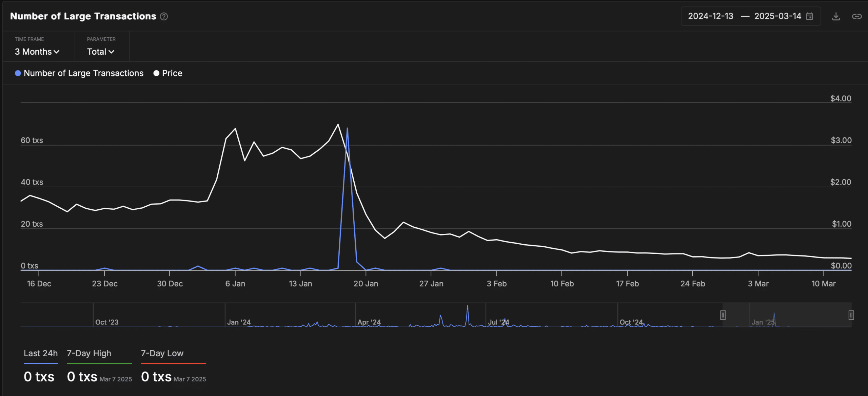This screenshot has width=868, height=396.
Task: Click the 40 txs axis label
Action: click(x=32, y=182)
